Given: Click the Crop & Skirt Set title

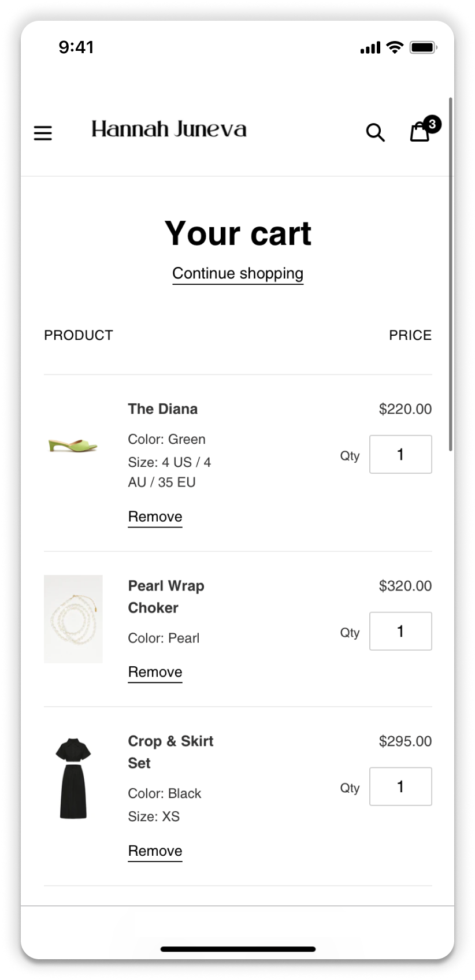Looking at the screenshot, I should (170, 751).
